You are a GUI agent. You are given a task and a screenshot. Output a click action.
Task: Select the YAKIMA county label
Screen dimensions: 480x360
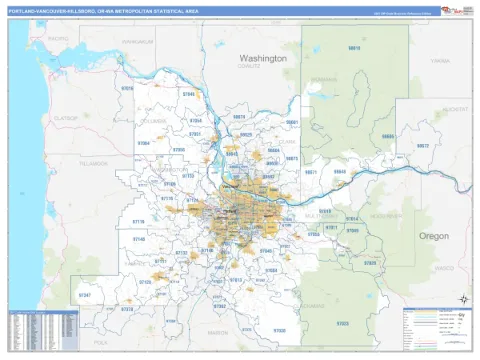[x=440, y=61]
